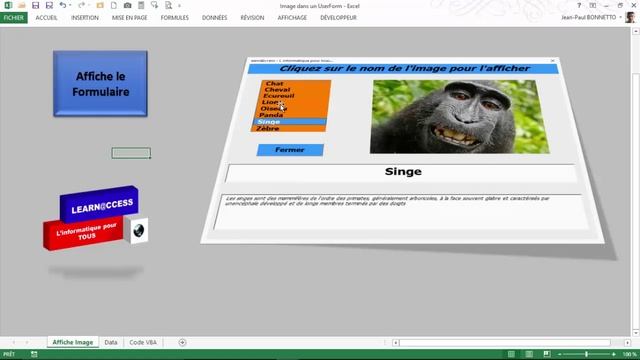Switch to the ACCUEIL ribbon tab

pos(46,18)
